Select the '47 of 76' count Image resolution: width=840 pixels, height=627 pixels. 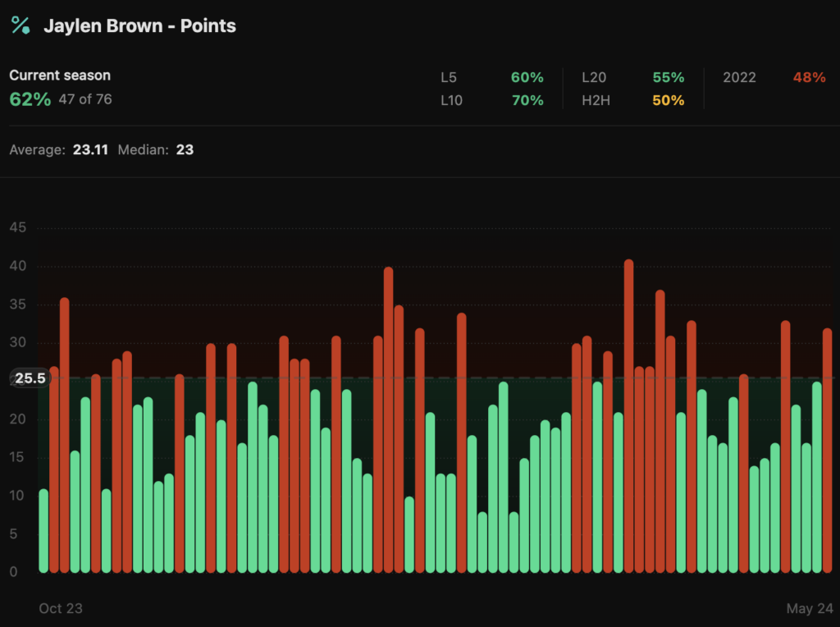[85, 99]
